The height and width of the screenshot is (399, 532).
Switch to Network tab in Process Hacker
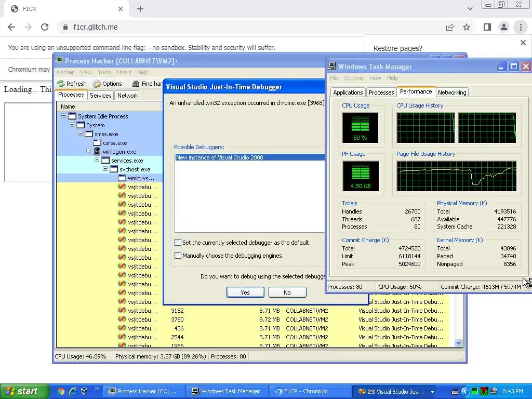pos(128,96)
